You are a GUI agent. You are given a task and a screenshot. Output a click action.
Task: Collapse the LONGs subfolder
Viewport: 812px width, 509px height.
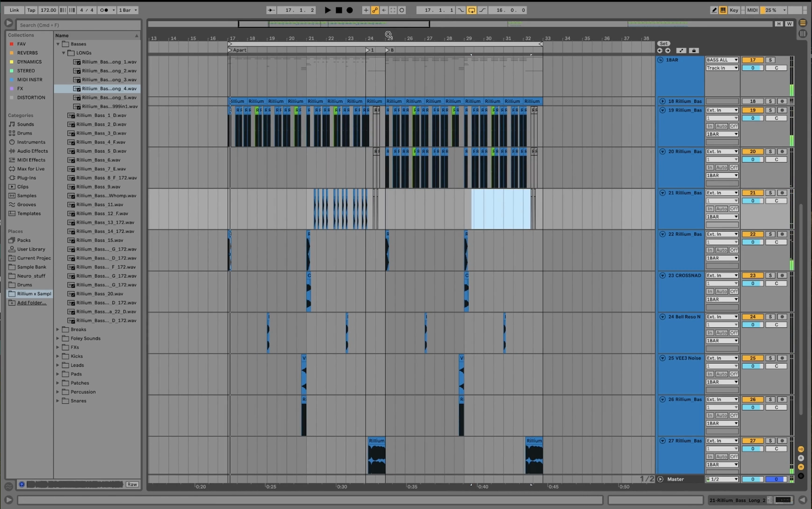pyautogui.click(x=64, y=53)
